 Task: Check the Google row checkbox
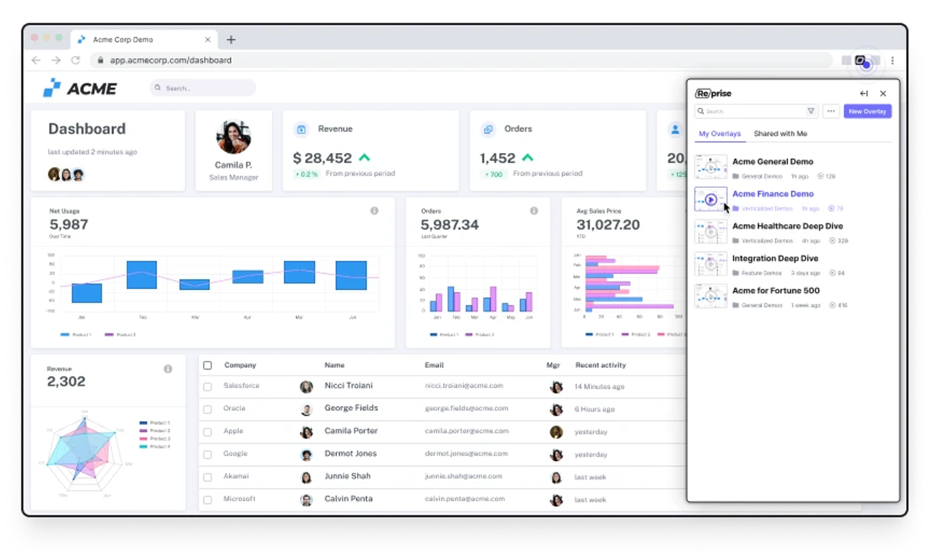pyautogui.click(x=207, y=455)
